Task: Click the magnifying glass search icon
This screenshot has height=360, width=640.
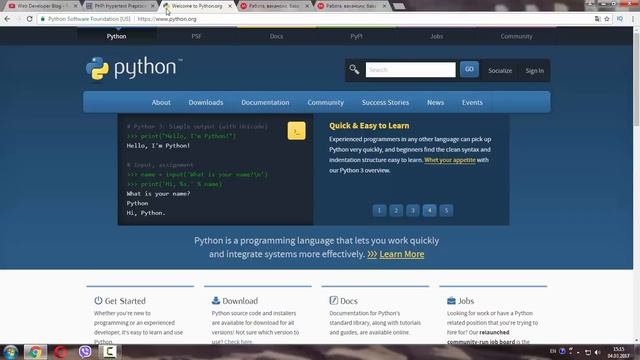Action: [x=354, y=69]
